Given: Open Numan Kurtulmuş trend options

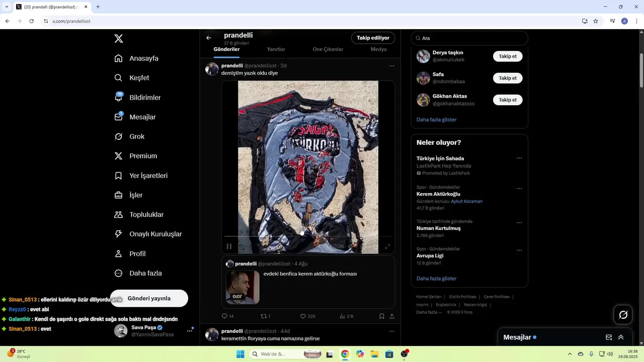Looking at the screenshot, I should pos(519,223).
